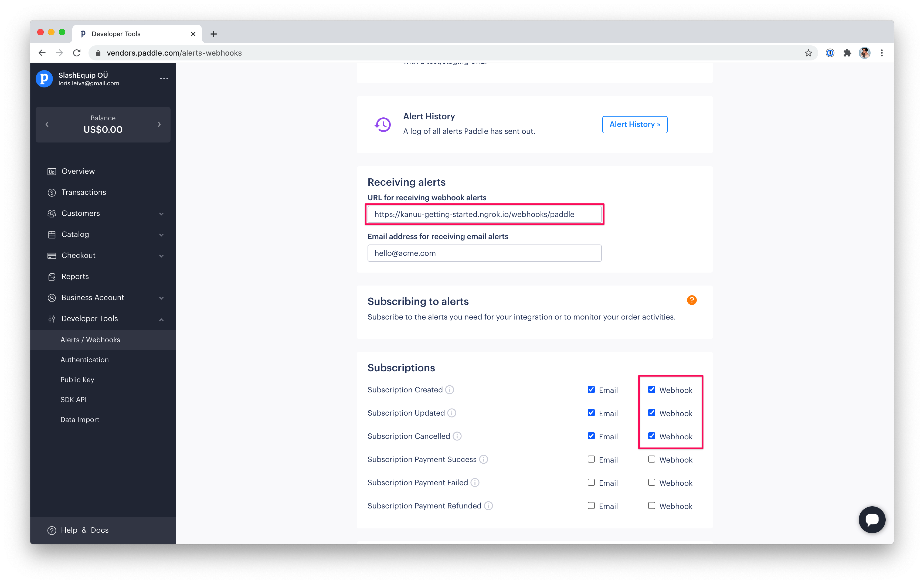Screen dimensions: 924x584
Task: Click the Paddle logo in sidebar
Action: (x=44, y=79)
